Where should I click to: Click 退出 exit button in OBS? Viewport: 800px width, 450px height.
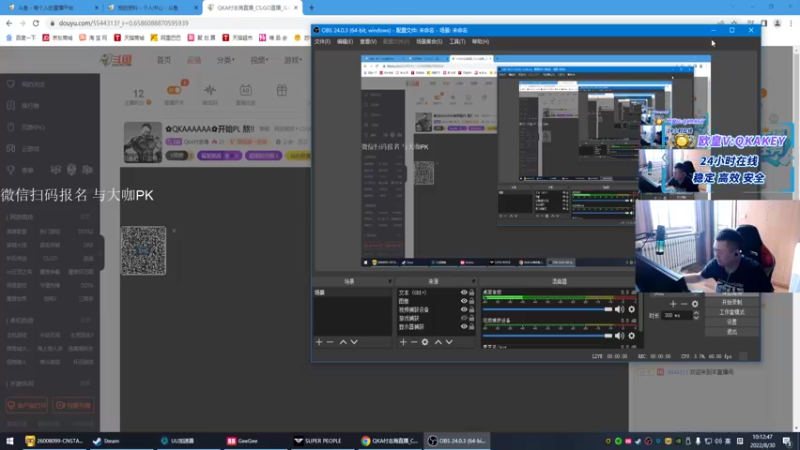tap(732, 332)
